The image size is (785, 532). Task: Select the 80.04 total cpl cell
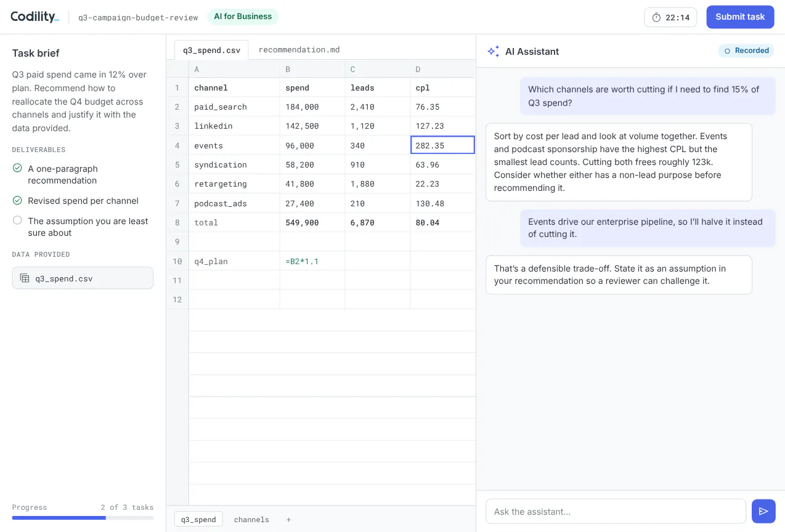[x=442, y=222]
